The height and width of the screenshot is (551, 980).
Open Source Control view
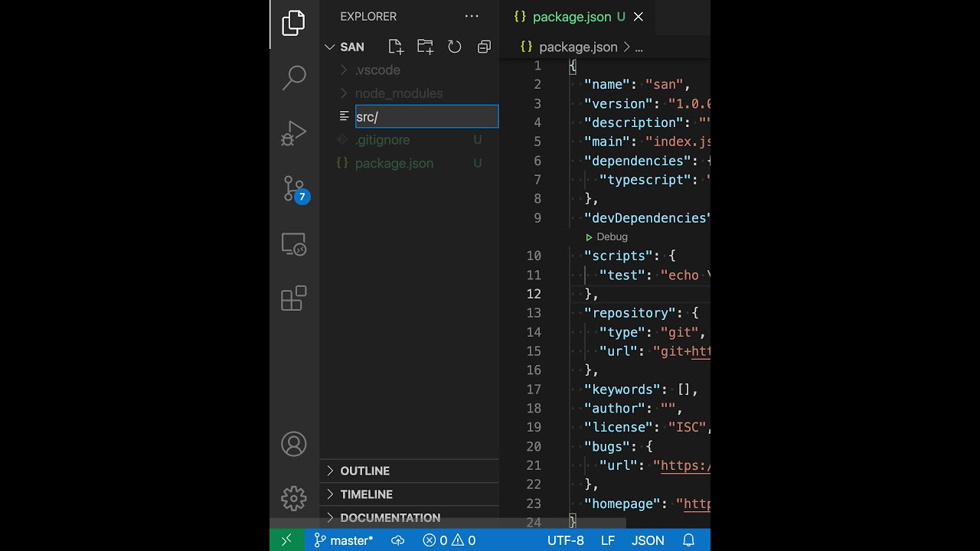pos(294,189)
